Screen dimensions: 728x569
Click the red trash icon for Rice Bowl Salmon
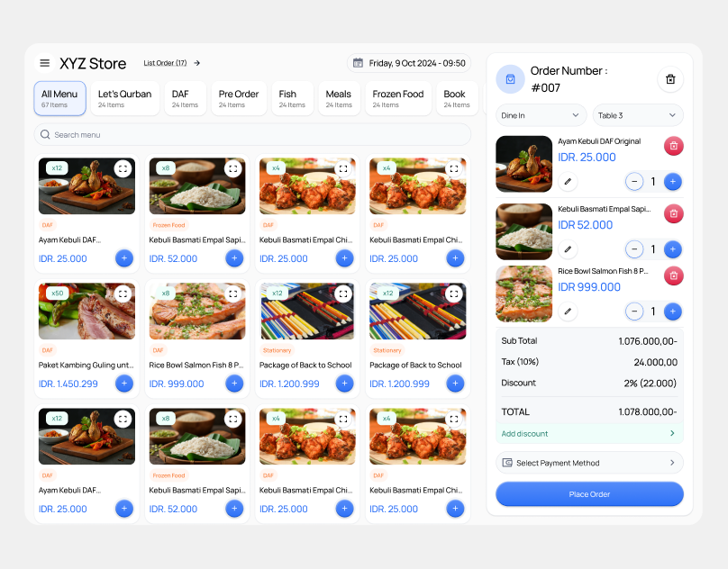pyautogui.click(x=674, y=275)
